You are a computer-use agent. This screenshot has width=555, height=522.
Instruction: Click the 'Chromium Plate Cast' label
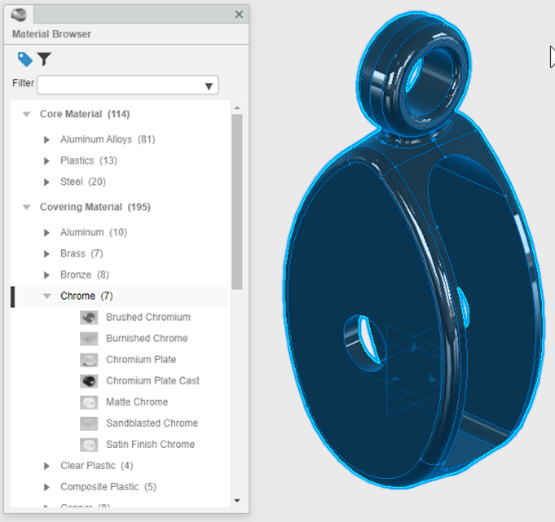click(x=153, y=381)
